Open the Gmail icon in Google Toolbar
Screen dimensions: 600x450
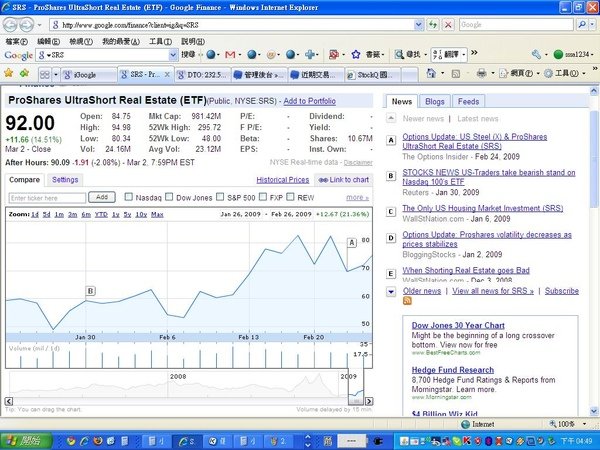tap(230, 55)
